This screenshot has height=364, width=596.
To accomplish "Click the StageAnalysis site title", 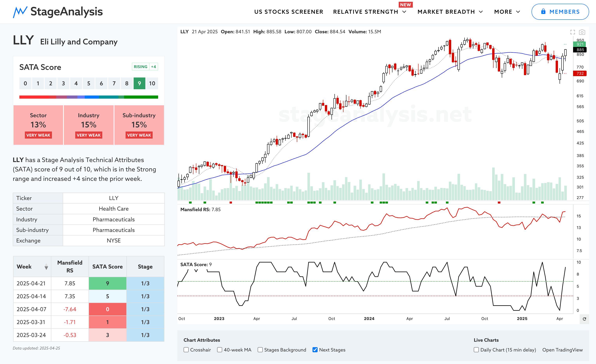I will coord(67,12).
